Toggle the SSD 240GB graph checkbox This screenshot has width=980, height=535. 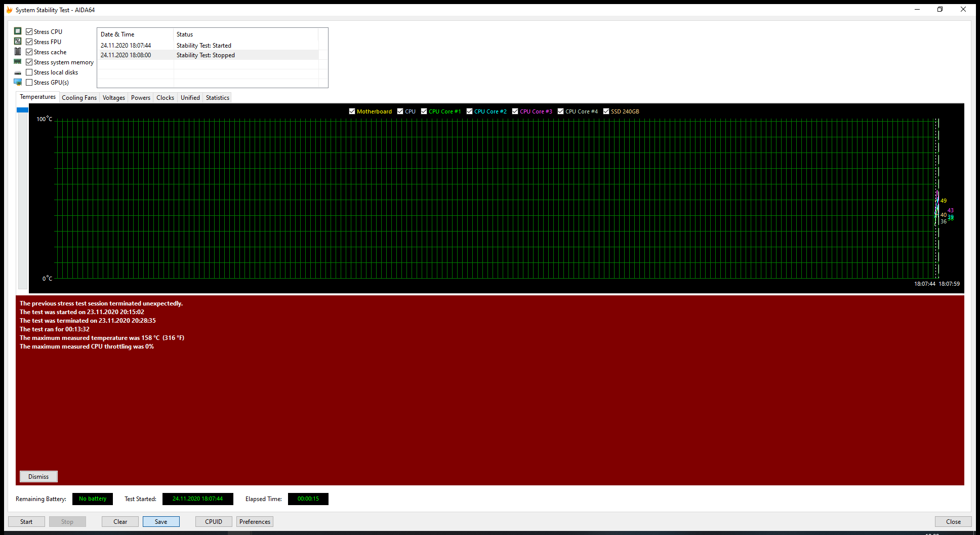[x=606, y=111]
